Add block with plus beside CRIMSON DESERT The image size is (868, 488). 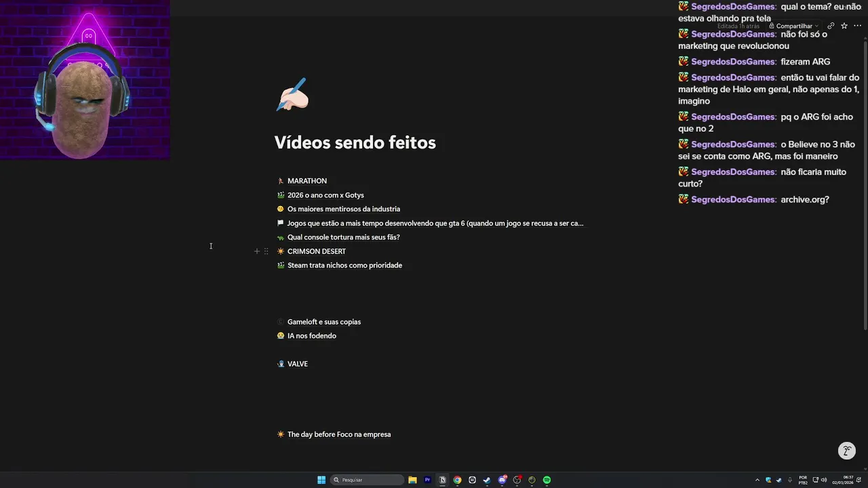tap(257, 251)
